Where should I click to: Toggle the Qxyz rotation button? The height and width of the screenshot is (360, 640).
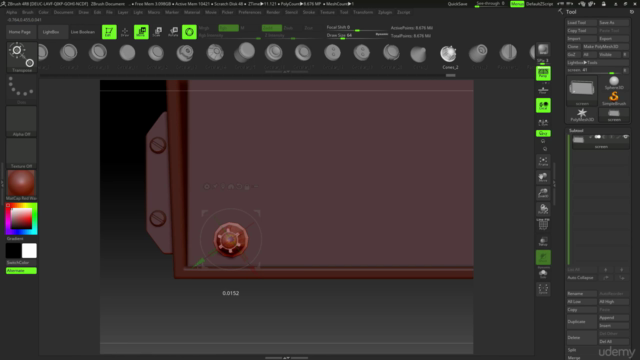tap(543, 133)
